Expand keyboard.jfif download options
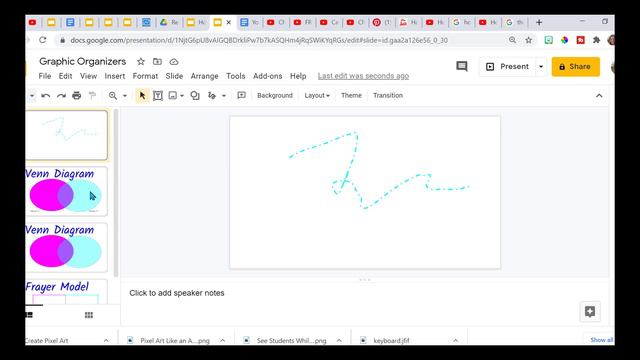This screenshot has width=640, height=360. click(x=455, y=340)
